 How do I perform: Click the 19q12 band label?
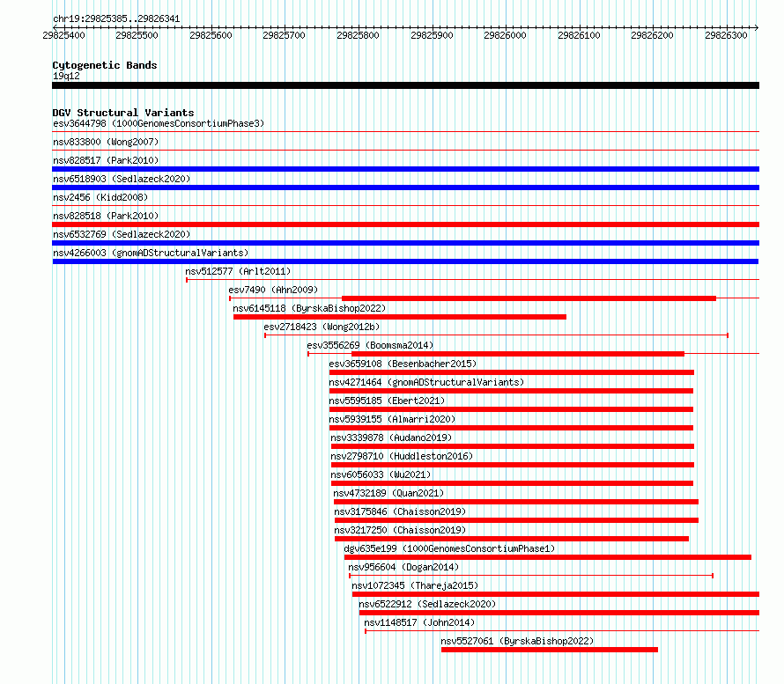[x=66, y=76]
